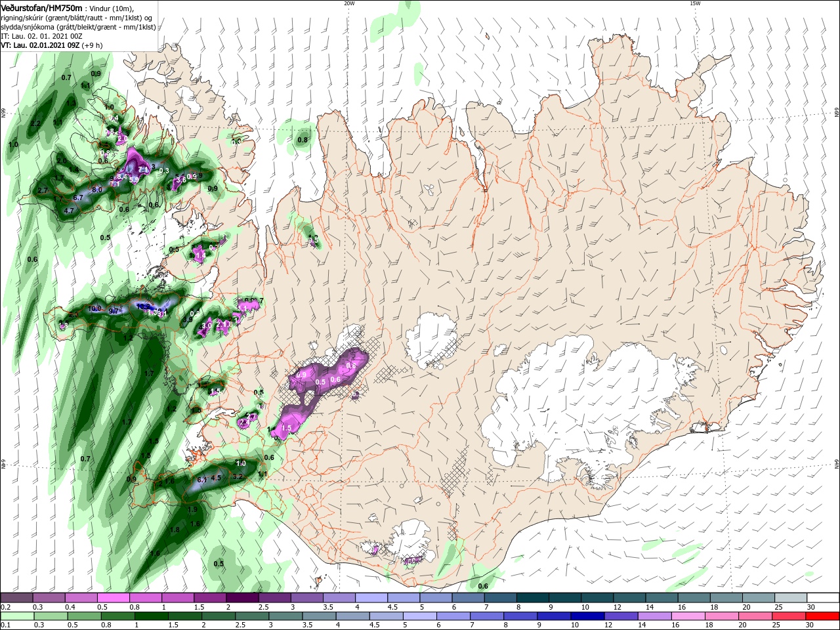
Task: Click the '8.0' precipitation value on the map
Action: (97, 189)
